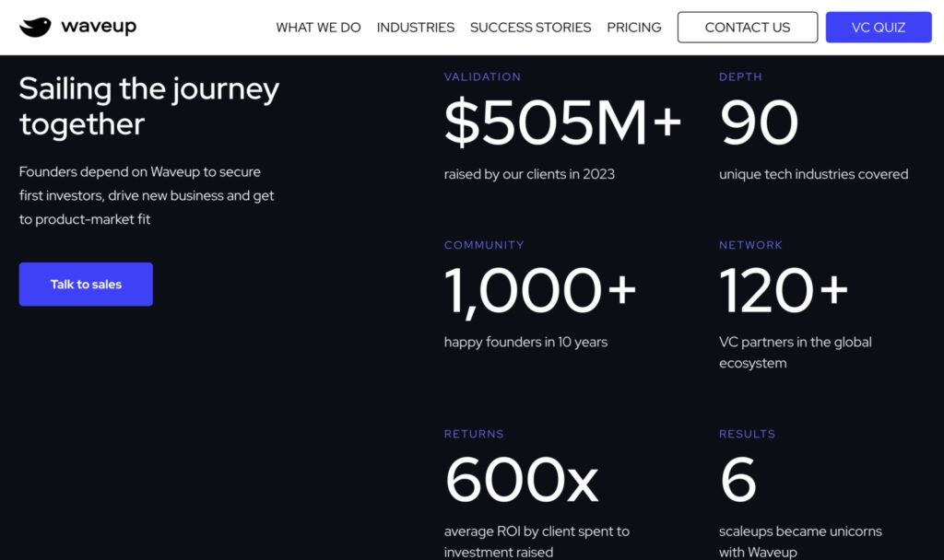This screenshot has height=560, width=944.
Task: Click the Talk to sales button
Action: click(86, 285)
